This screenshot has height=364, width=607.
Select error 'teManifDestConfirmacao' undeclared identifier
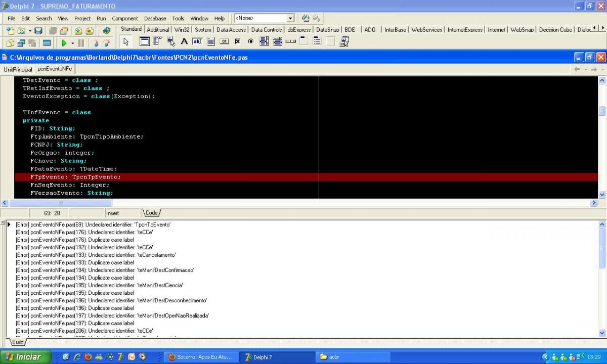(105, 270)
